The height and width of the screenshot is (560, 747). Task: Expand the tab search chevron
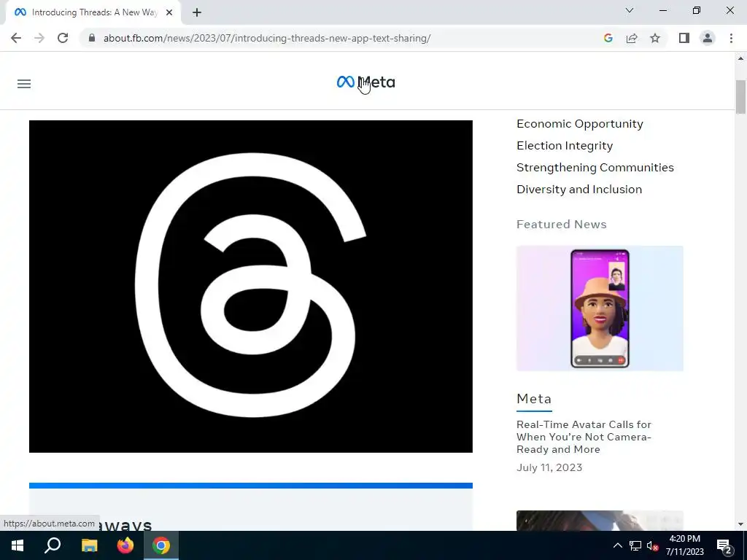point(630,10)
